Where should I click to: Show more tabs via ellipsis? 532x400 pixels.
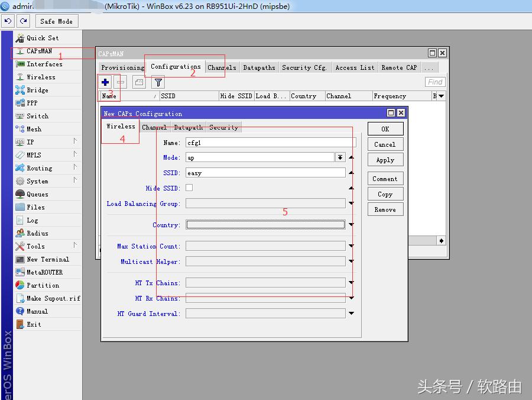[429, 67]
